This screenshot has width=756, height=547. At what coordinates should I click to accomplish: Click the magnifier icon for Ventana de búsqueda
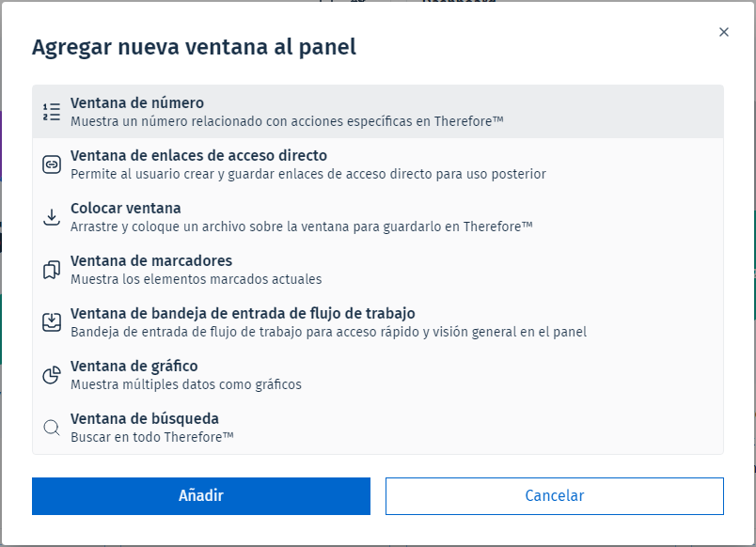point(52,428)
